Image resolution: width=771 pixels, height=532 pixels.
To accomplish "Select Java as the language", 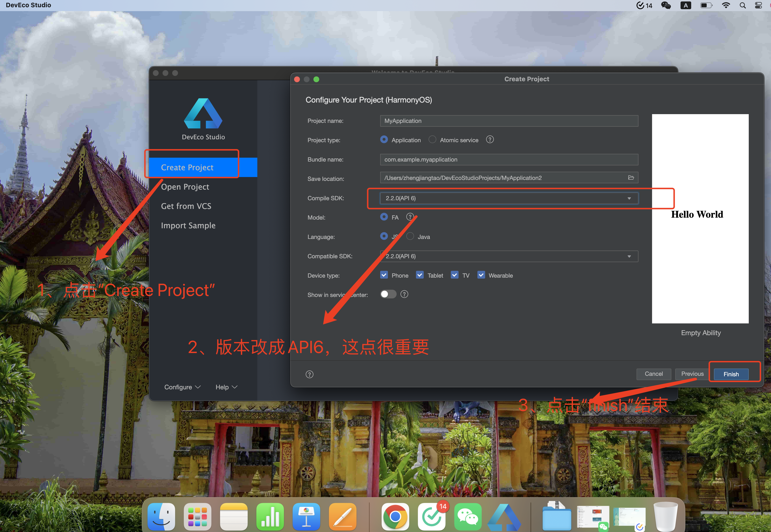I will click(410, 236).
